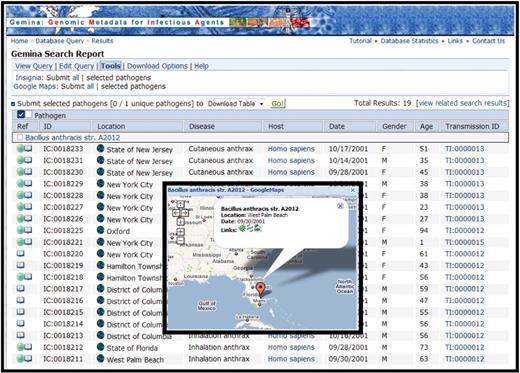Open TI:0000013 link in IC:0018233 row

465,149
